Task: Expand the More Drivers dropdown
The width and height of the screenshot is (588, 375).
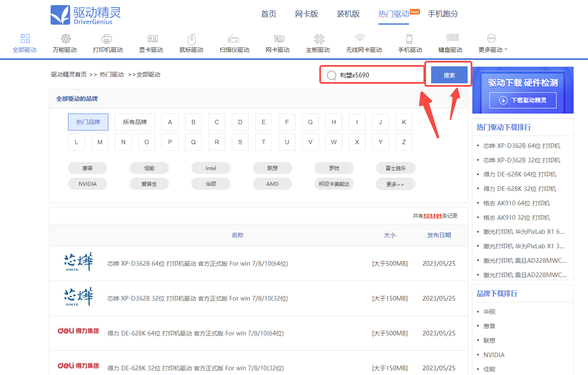Action: pos(493,50)
